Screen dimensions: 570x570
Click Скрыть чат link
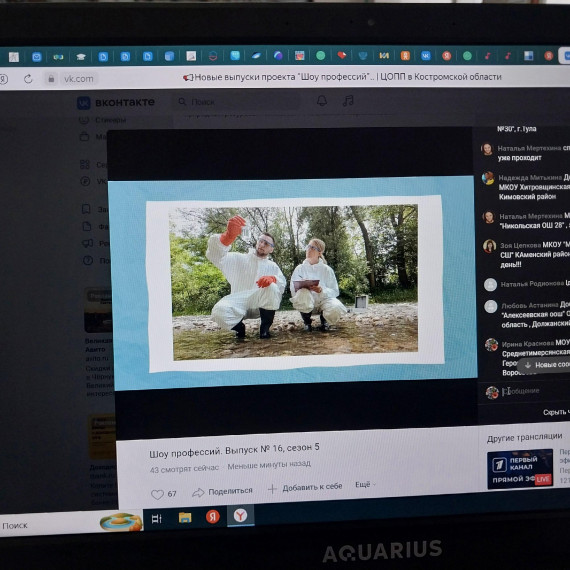click(x=557, y=412)
